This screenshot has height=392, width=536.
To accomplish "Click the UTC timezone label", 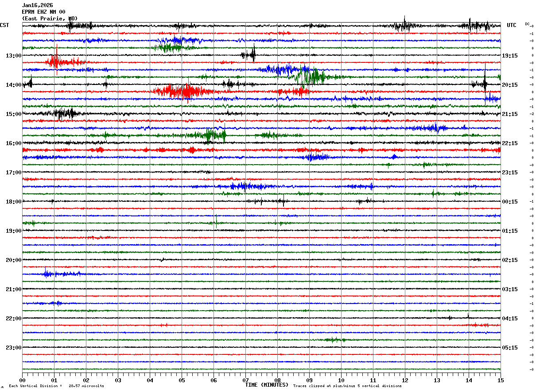I will pos(512,25).
